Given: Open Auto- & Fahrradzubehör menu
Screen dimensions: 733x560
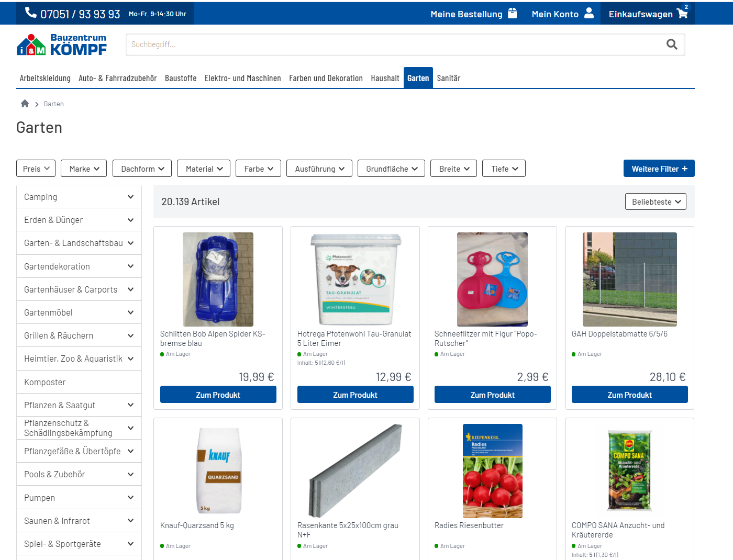Looking at the screenshot, I should [117, 78].
